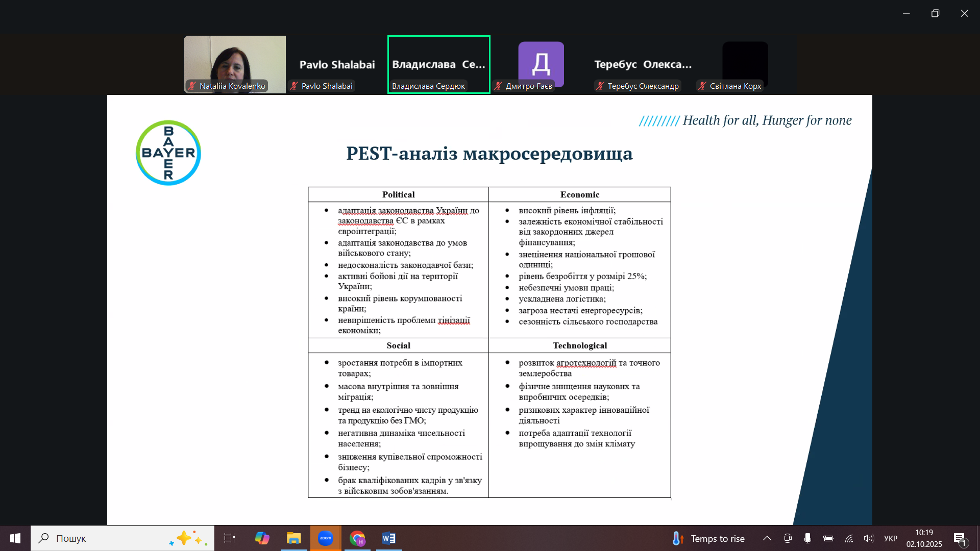This screenshot has height=551, width=980.
Task: Select Pavlo Shalabai participant tile
Action: coord(337,64)
